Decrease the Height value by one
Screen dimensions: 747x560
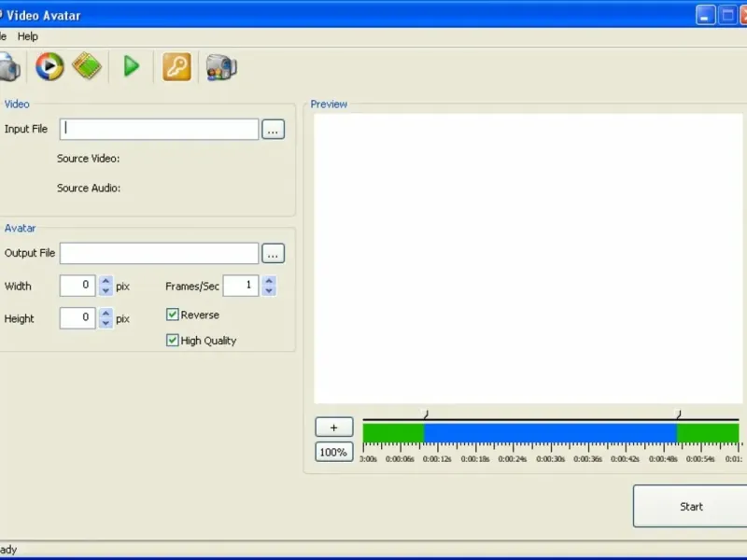106,323
